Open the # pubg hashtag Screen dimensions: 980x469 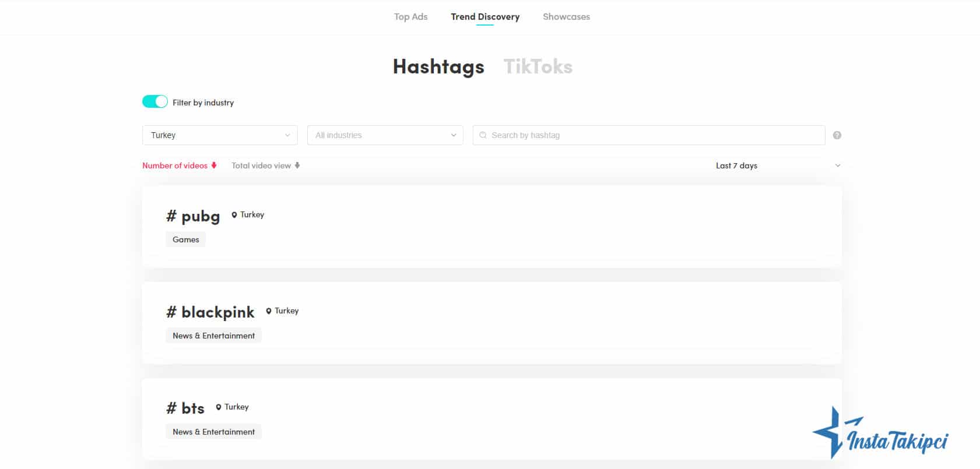(x=193, y=216)
